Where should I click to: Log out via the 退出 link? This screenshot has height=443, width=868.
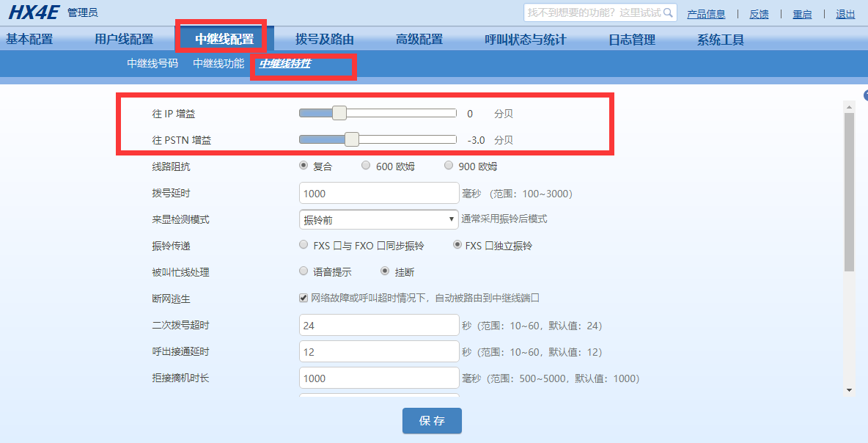pos(845,13)
